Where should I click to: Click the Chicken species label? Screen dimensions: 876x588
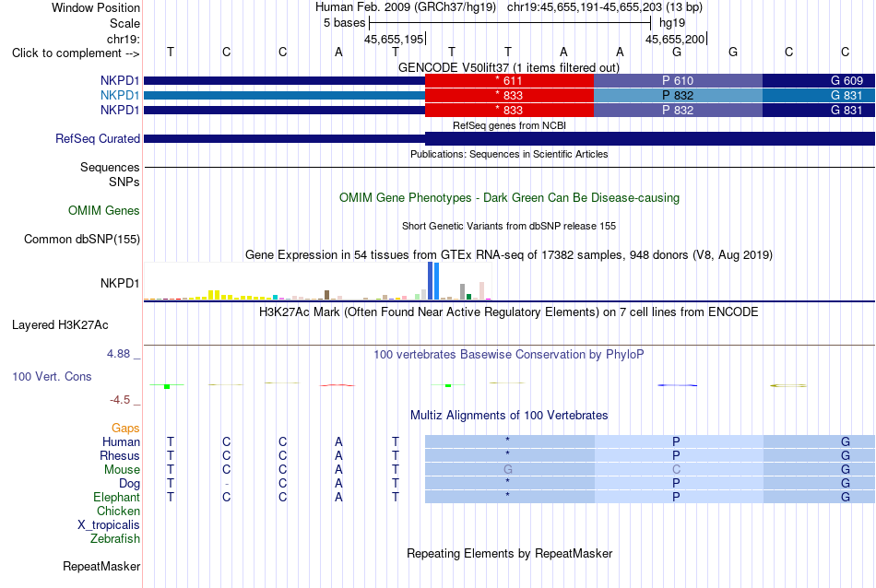[118, 511]
